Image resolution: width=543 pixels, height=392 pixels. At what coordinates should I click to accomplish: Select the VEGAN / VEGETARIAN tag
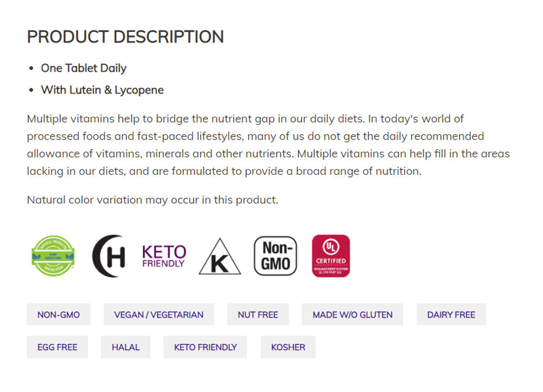(159, 314)
